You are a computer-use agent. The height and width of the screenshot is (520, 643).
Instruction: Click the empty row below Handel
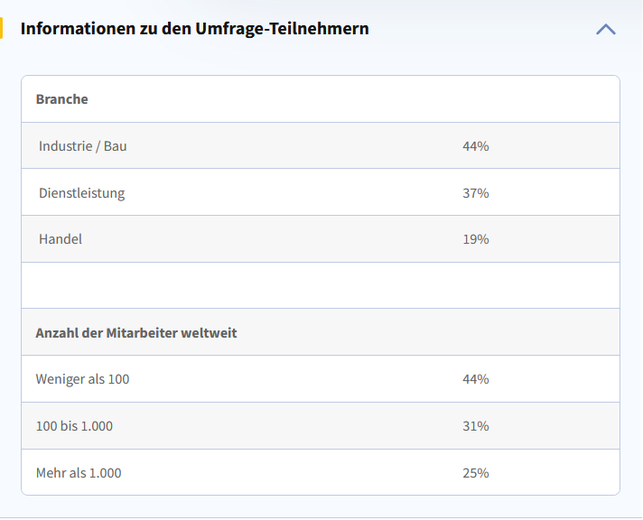click(x=320, y=285)
